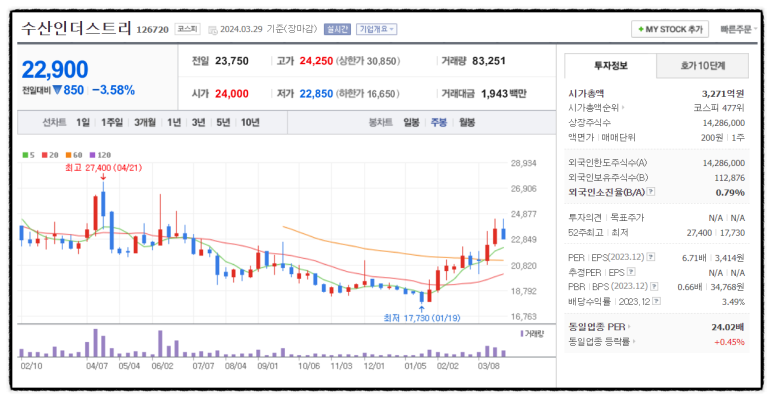Click the purple 거래량 volume legend marker

click(x=522, y=333)
